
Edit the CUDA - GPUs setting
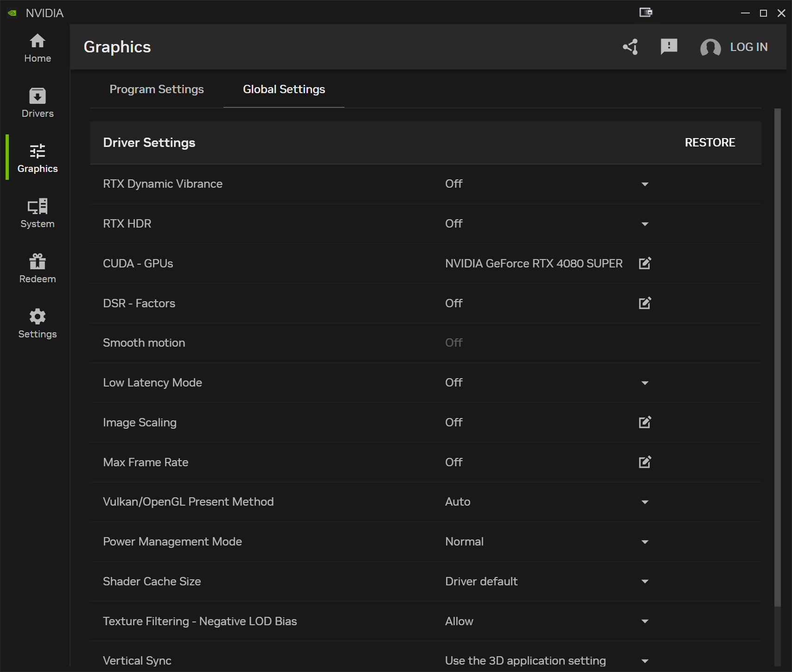click(645, 263)
